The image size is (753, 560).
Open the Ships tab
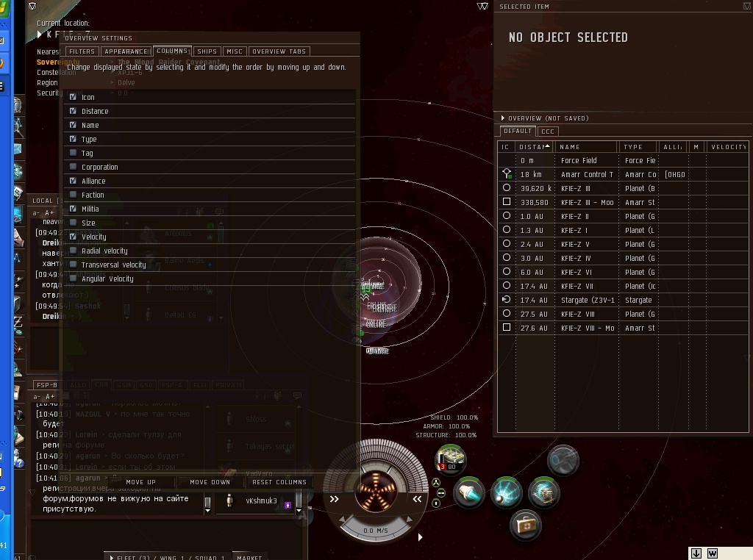pyautogui.click(x=207, y=51)
